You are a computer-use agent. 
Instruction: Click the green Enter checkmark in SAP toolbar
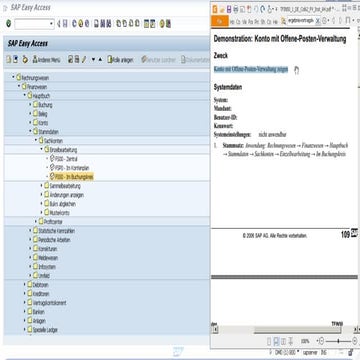tap(9, 24)
